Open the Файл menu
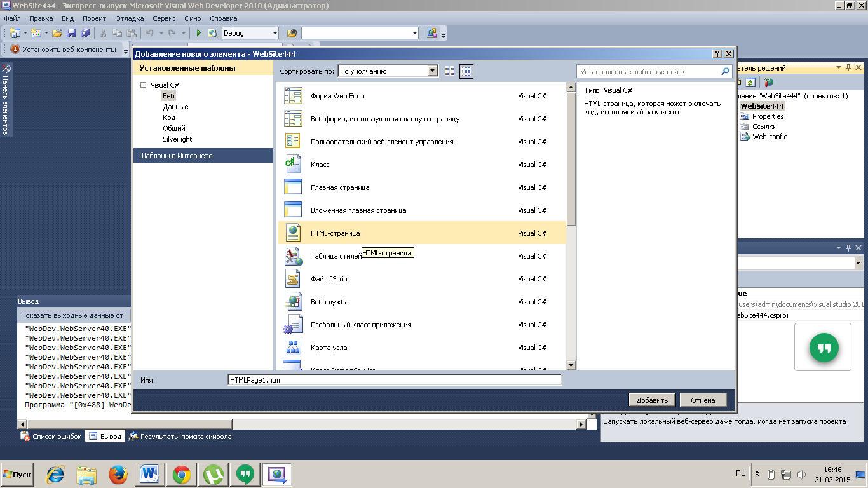This screenshot has height=488, width=868. tap(13, 18)
